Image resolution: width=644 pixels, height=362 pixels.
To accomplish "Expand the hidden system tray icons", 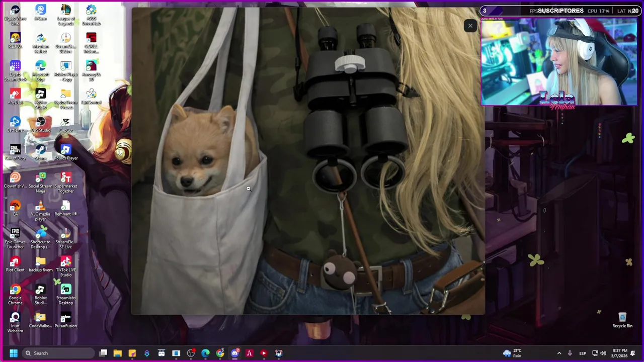I will click(559, 353).
